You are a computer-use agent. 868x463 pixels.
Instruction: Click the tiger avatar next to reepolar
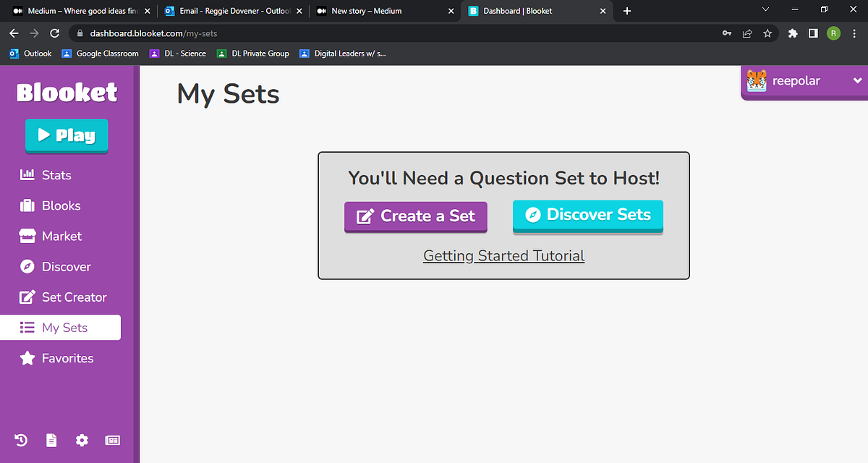click(757, 81)
